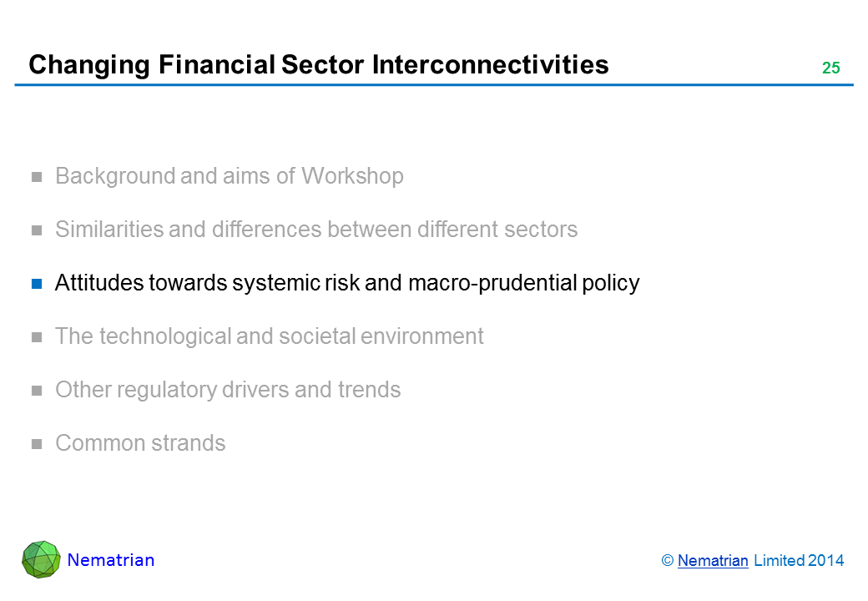Click the green slide number 25

click(x=830, y=68)
